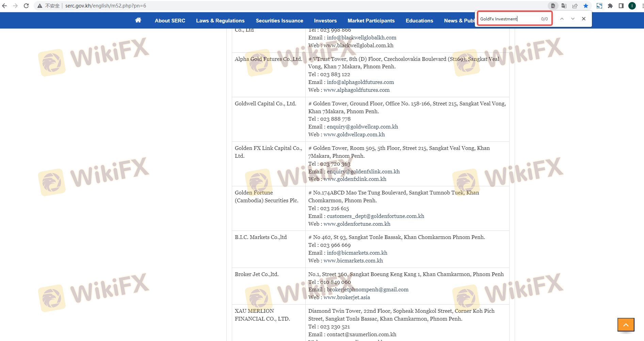Click the blue bookmark star
The height and width of the screenshot is (341, 644).
586,6
